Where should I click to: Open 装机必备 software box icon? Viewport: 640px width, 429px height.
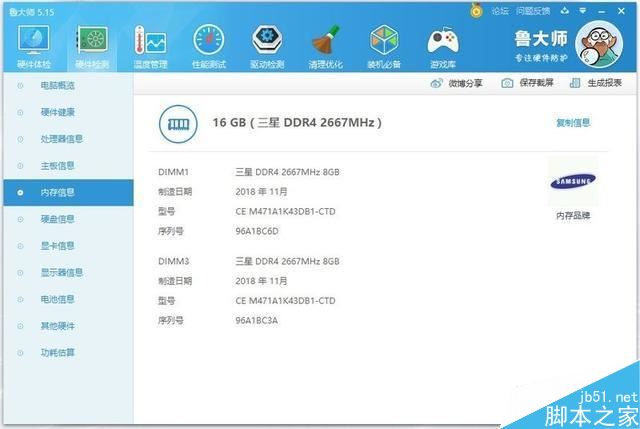point(384,40)
